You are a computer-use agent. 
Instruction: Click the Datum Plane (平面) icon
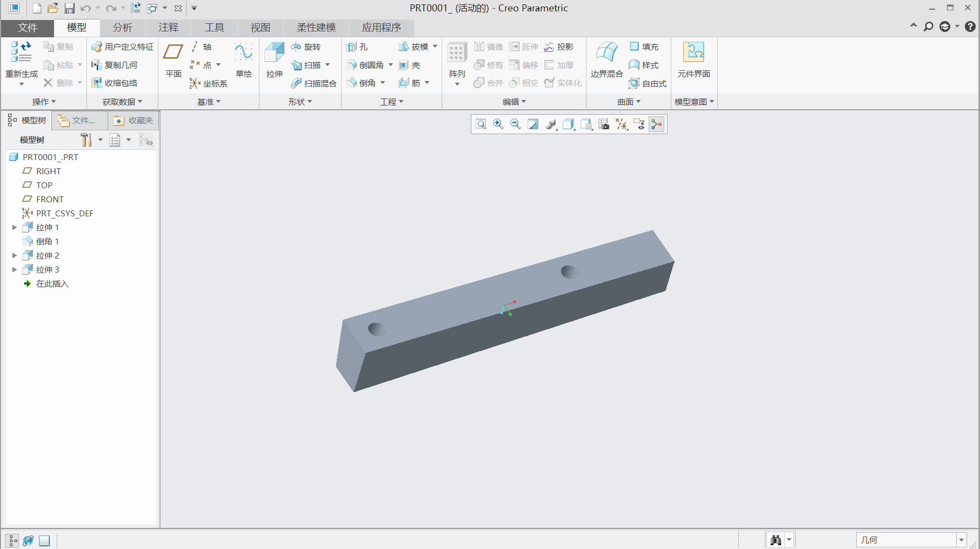173,53
